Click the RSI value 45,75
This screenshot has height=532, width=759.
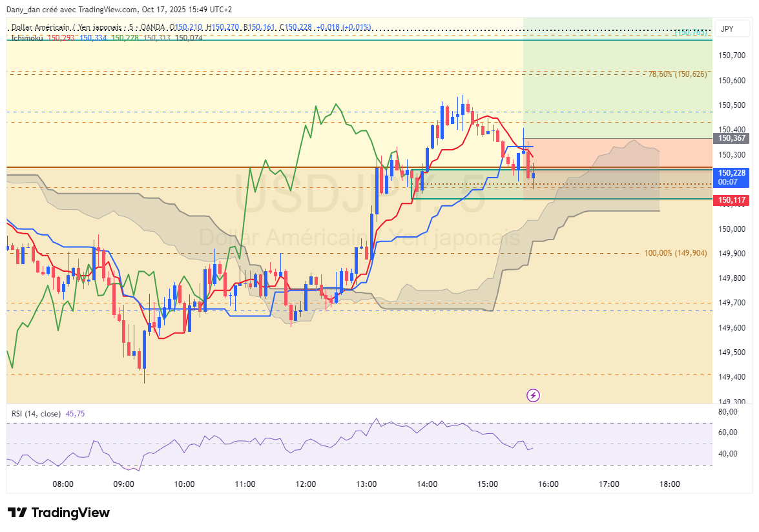pyautogui.click(x=75, y=414)
